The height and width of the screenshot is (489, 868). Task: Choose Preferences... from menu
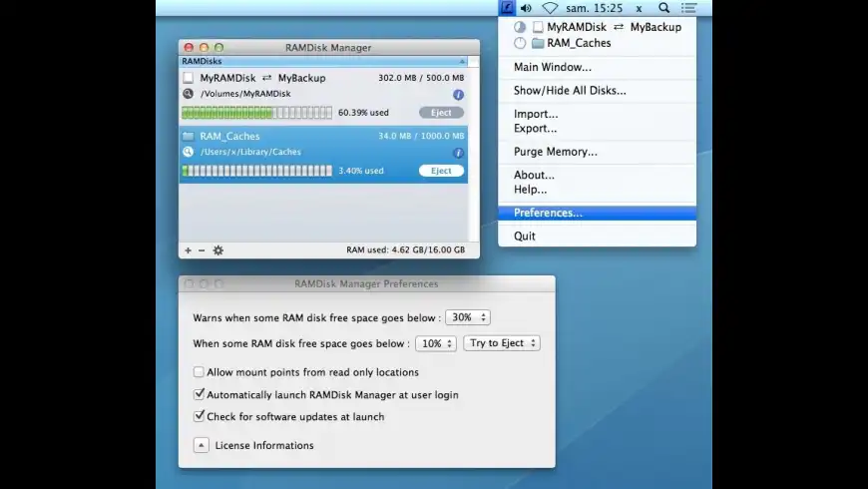(597, 213)
